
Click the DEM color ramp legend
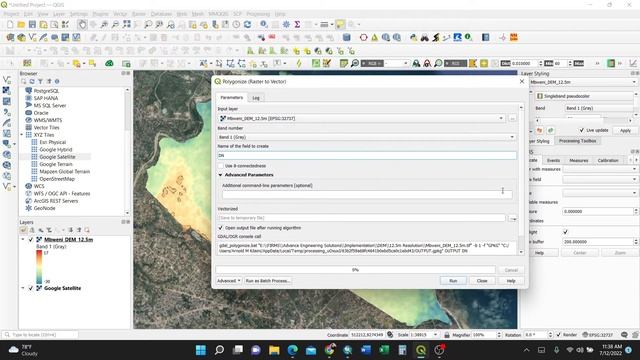point(39,267)
